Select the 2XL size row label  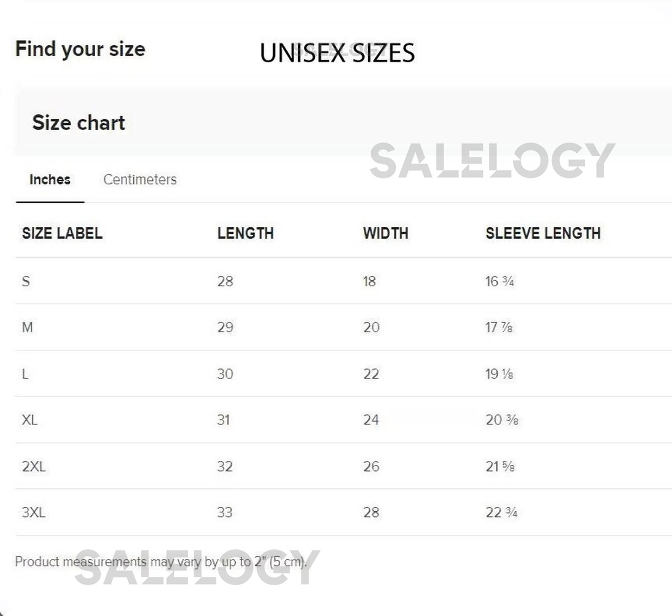[x=34, y=466]
